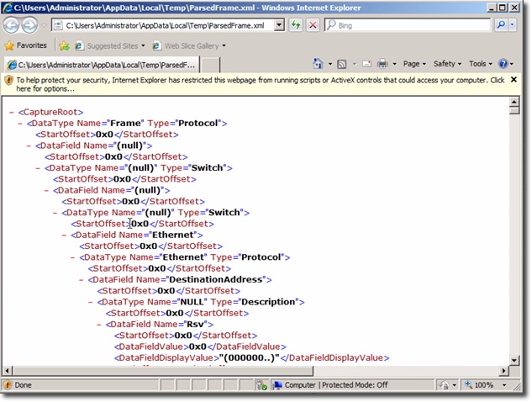Open zoom level dropdown arrow
This screenshot has width=532, height=402.
click(x=504, y=385)
